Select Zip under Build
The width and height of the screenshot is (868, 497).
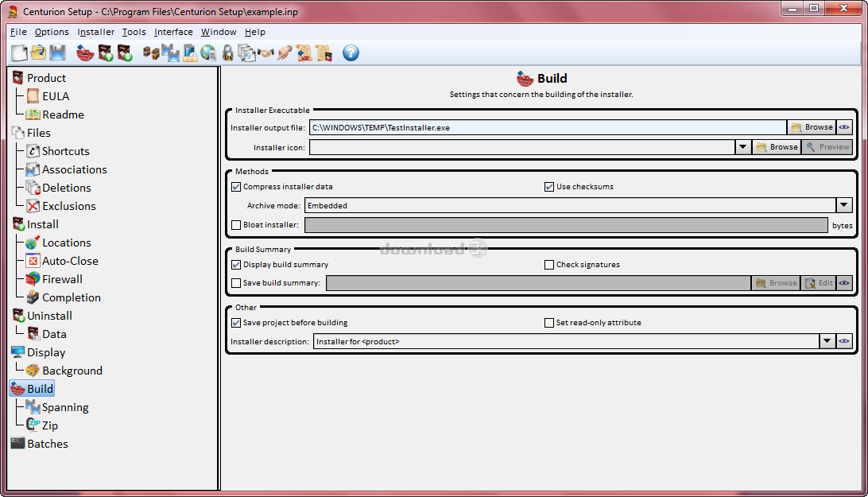50,425
